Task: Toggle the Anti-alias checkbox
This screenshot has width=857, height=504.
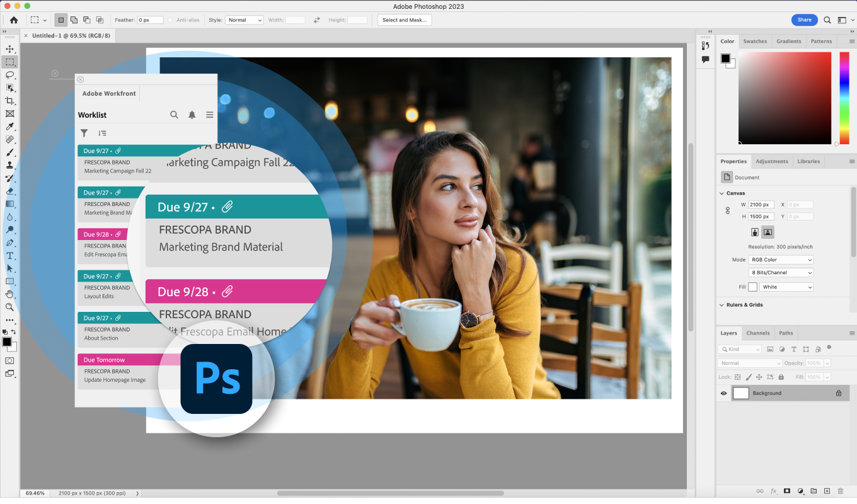Action: (170, 20)
